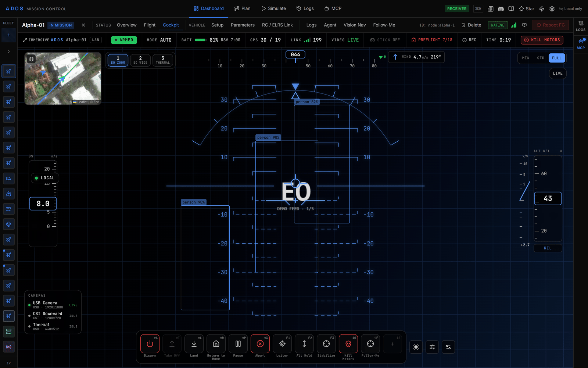Open the command palette icon beside action bar
Screen dimensions: 588x368
coord(416,347)
